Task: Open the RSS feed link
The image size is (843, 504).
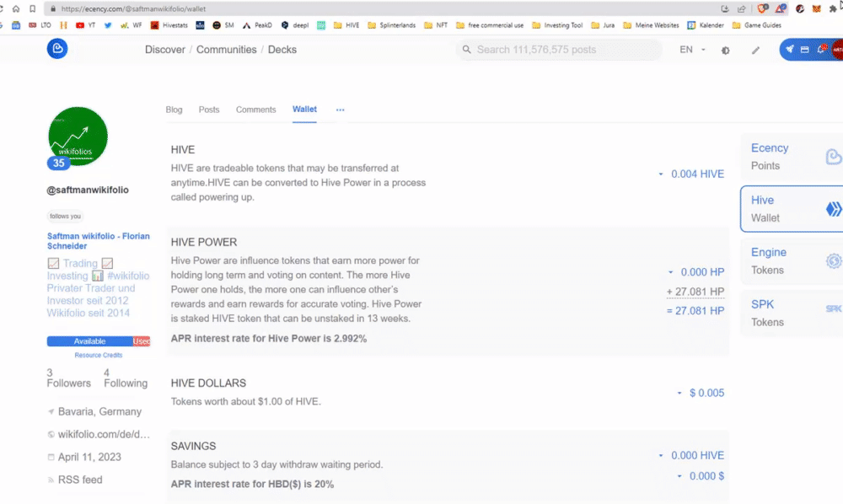Action: pos(80,480)
